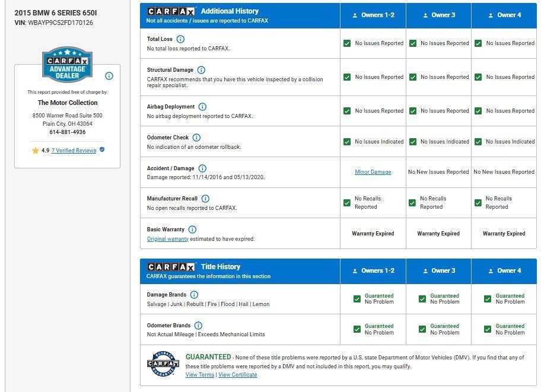This screenshot has height=392, width=541.
Task: Select Owner 4 column in Additional History
Action: click(x=504, y=15)
